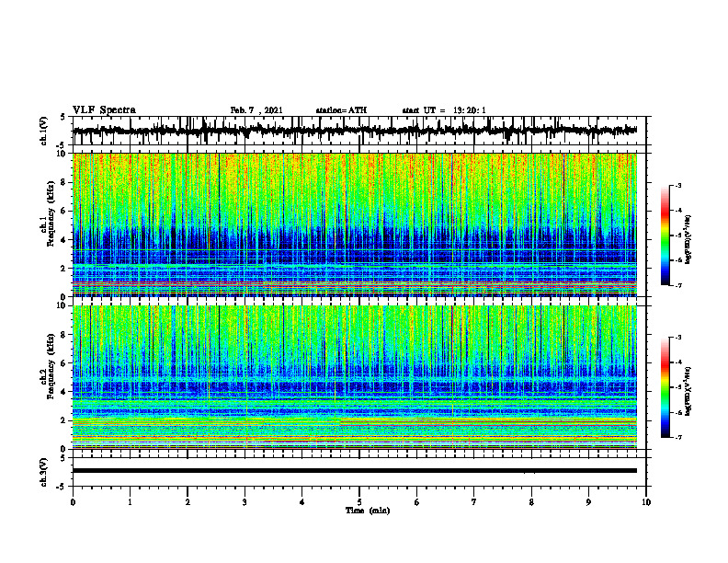Screen dimensions: 728x563
Task: Click the "6" kHz tick on ch.2 axis
Action: 64,363
